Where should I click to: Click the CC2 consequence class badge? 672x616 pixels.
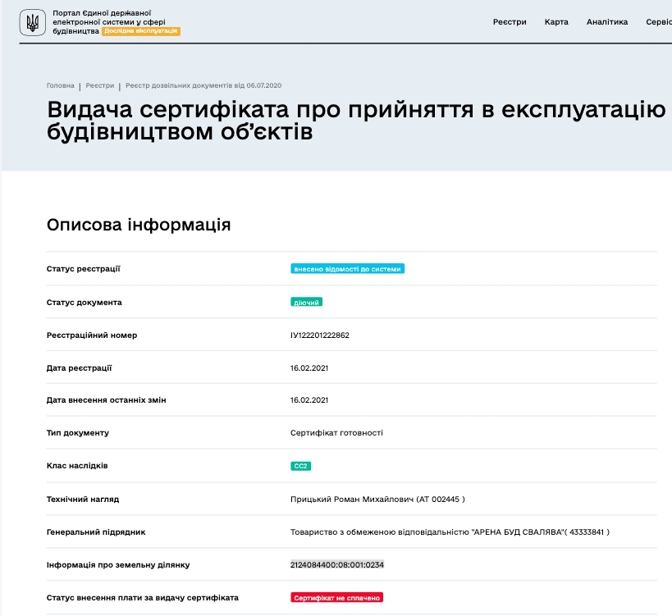point(300,466)
